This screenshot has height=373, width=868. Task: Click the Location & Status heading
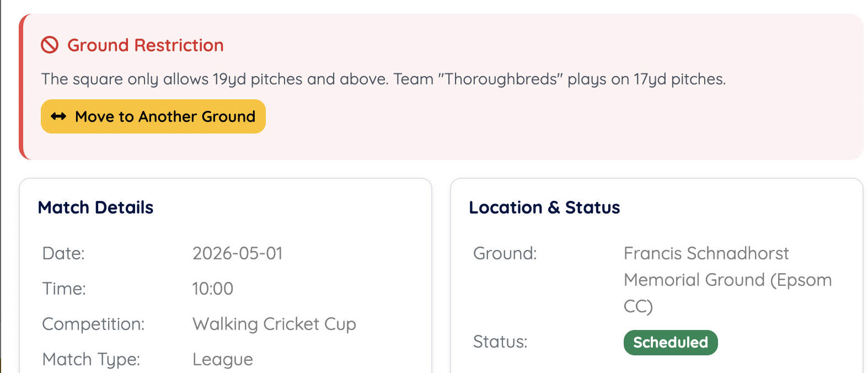(x=544, y=207)
